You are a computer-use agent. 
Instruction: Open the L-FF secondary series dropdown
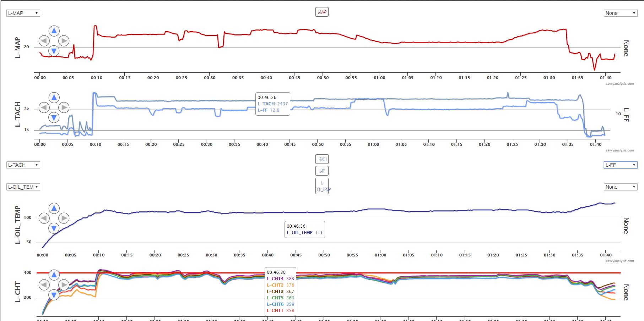click(x=620, y=165)
